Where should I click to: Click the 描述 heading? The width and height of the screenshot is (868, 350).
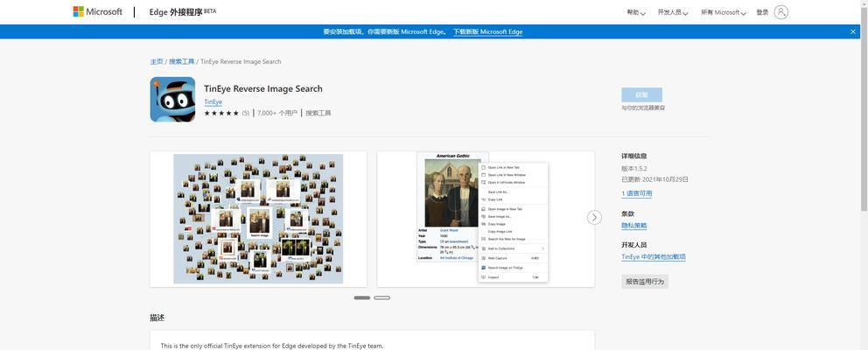coord(157,318)
